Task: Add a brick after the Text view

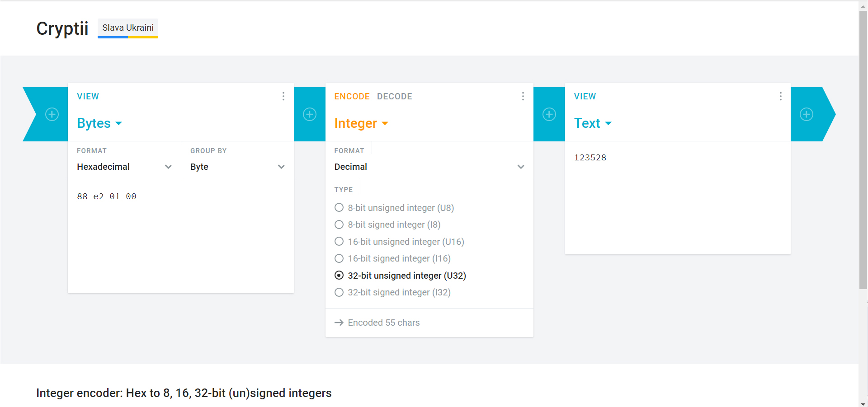Action: [807, 114]
